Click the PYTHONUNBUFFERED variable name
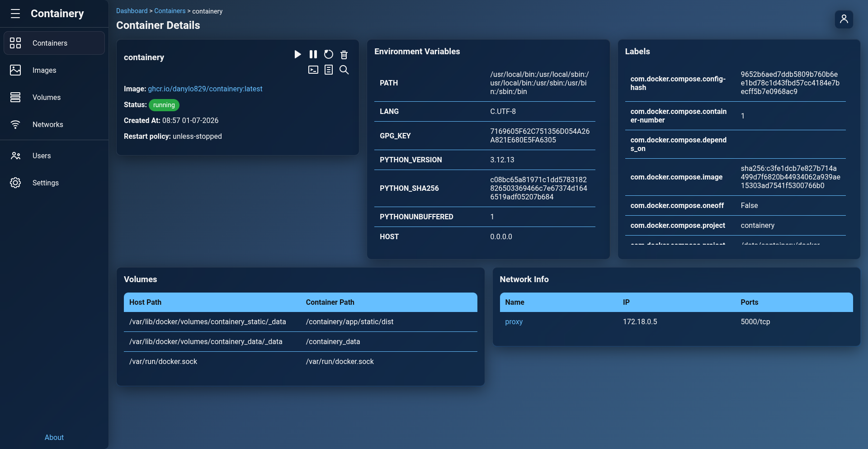Viewport: 868px width, 449px height. [x=416, y=217]
